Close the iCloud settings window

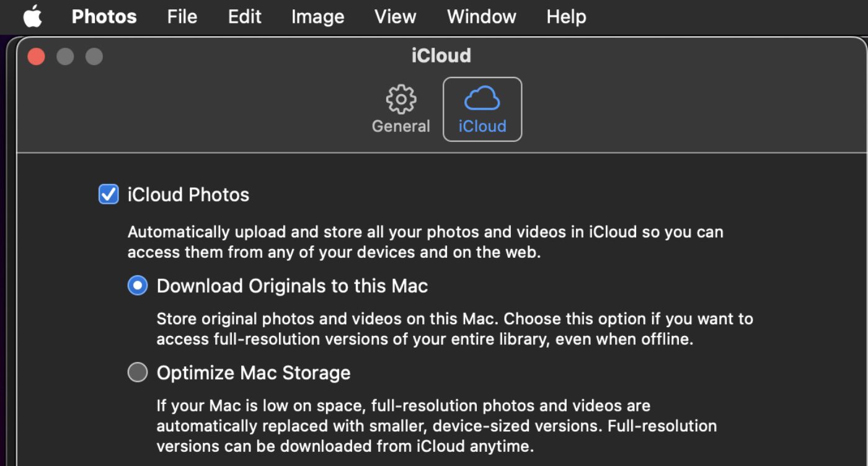click(37, 56)
